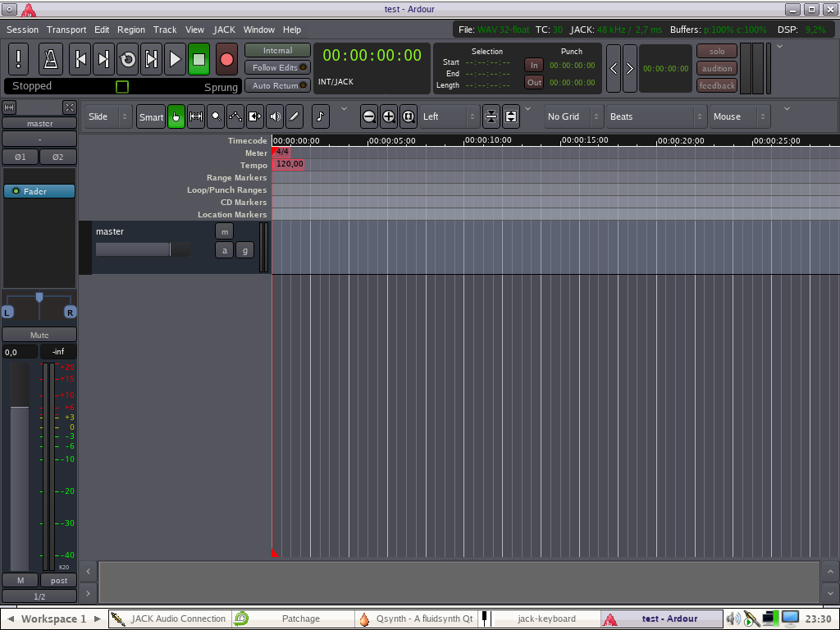The image size is (840, 630).
Task: Open the 'Beats' snap type dropdown
Action: click(657, 116)
